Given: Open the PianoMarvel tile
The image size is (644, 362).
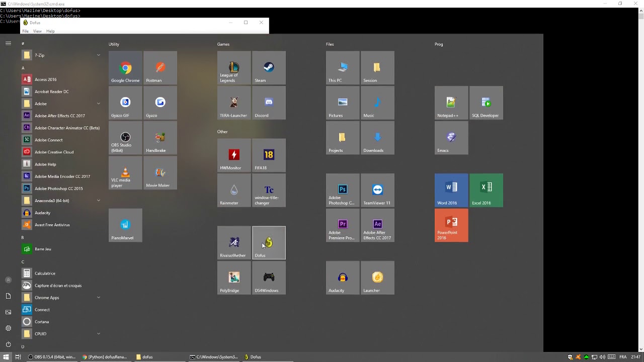Looking at the screenshot, I should (125, 225).
